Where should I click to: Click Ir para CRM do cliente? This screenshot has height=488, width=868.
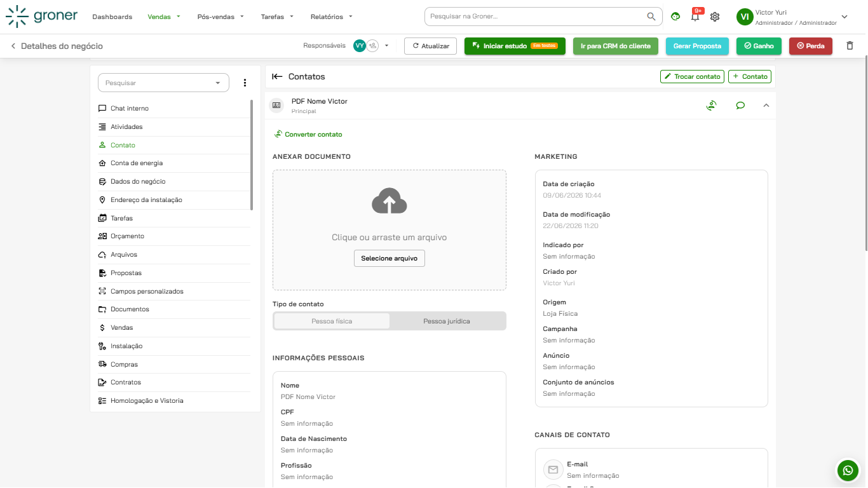point(616,46)
